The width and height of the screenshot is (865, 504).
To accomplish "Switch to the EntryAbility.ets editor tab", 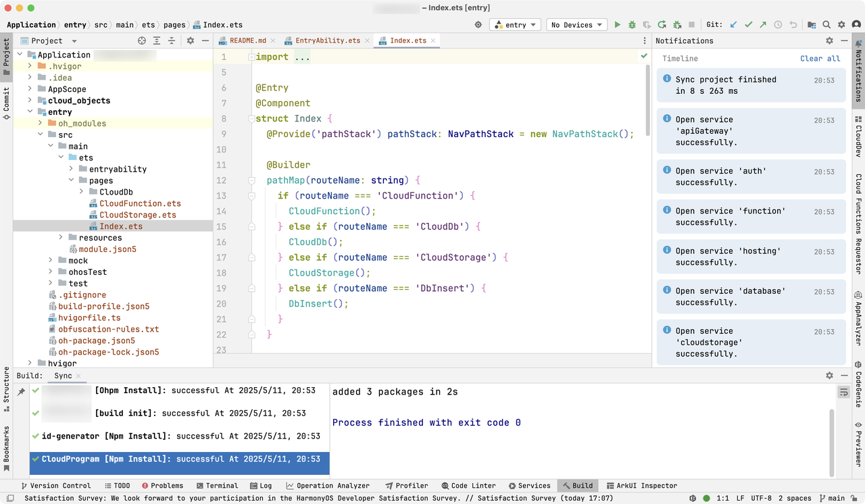I will point(326,41).
